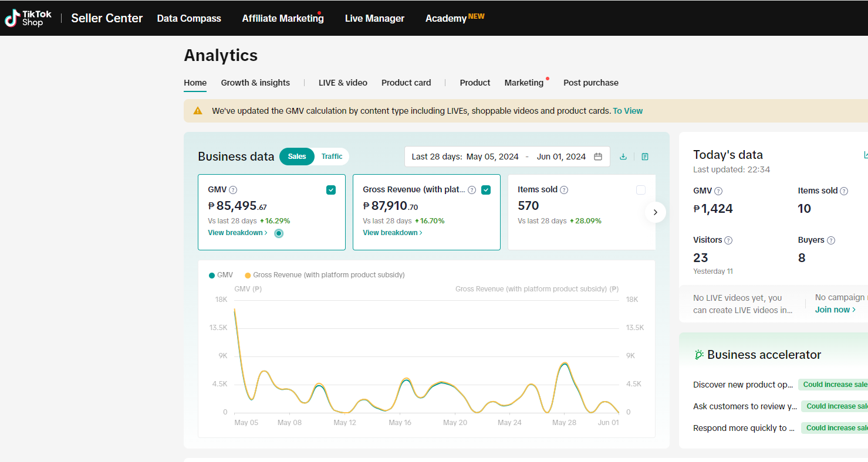868x462 pixels.
Task: Uncheck the Gross Revenue metric checkbox
Action: coord(486,190)
